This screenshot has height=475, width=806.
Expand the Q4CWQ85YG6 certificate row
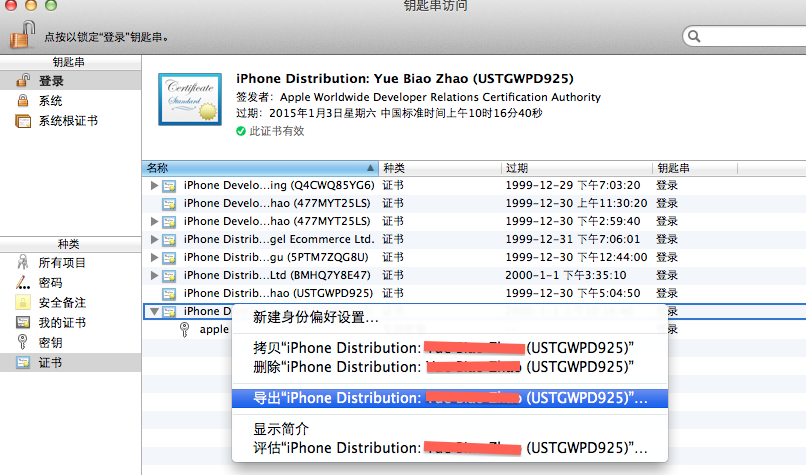(x=154, y=186)
